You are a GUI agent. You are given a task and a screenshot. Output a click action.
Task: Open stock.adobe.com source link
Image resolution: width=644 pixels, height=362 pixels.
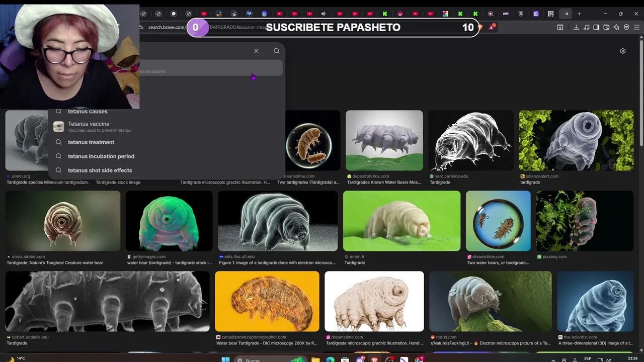28,257
